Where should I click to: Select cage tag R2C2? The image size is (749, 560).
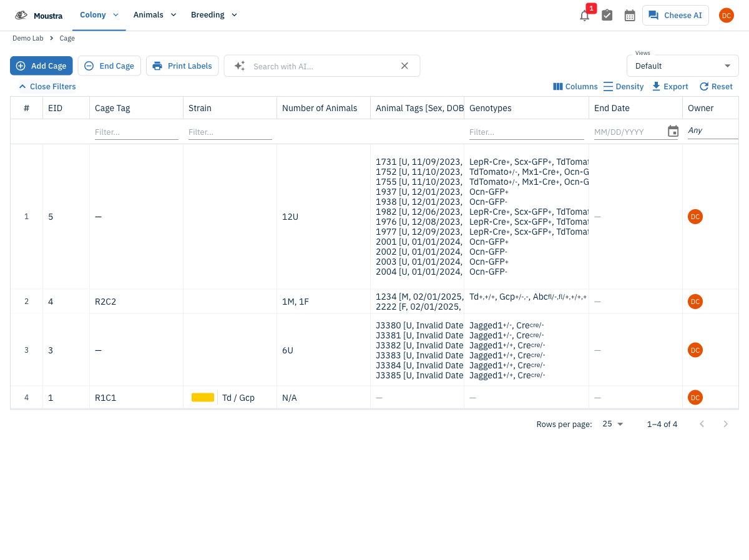(x=105, y=302)
